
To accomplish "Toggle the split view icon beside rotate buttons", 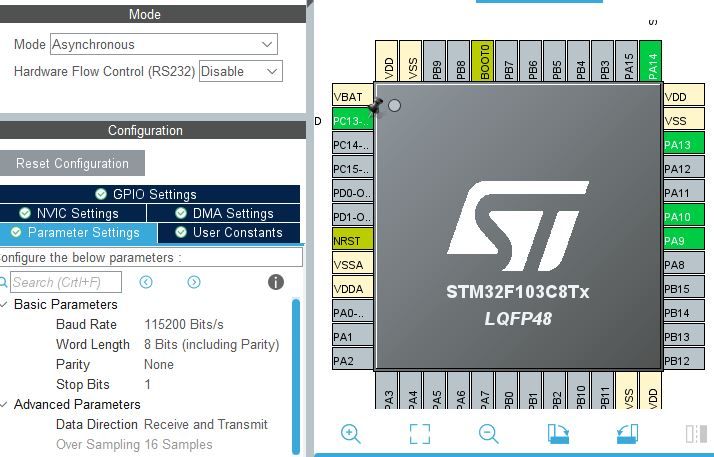I will [x=696, y=433].
